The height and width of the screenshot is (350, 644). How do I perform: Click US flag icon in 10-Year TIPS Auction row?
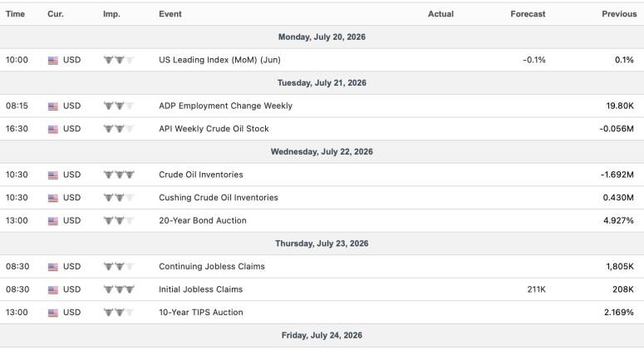point(53,313)
